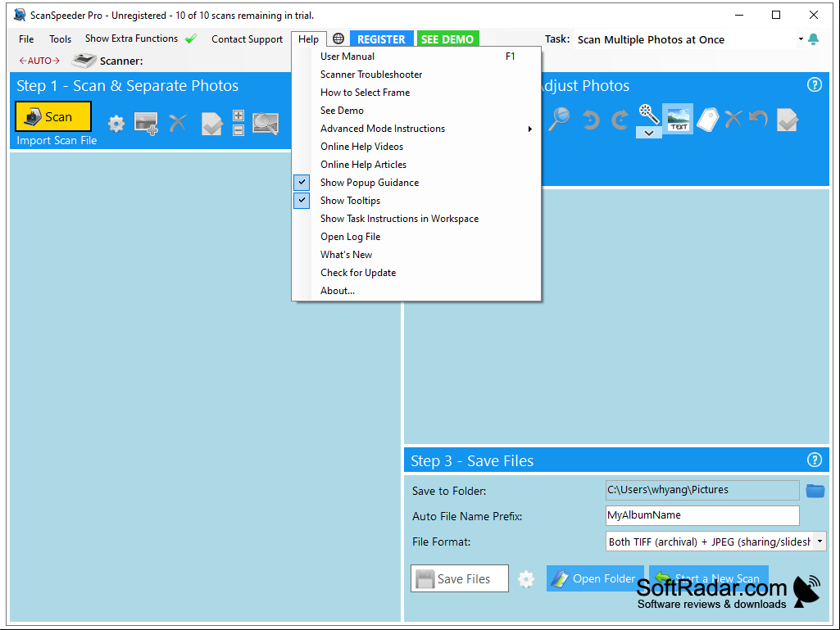Click the Open Folder button
The height and width of the screenshot is (630, 840).
(595, 578)
